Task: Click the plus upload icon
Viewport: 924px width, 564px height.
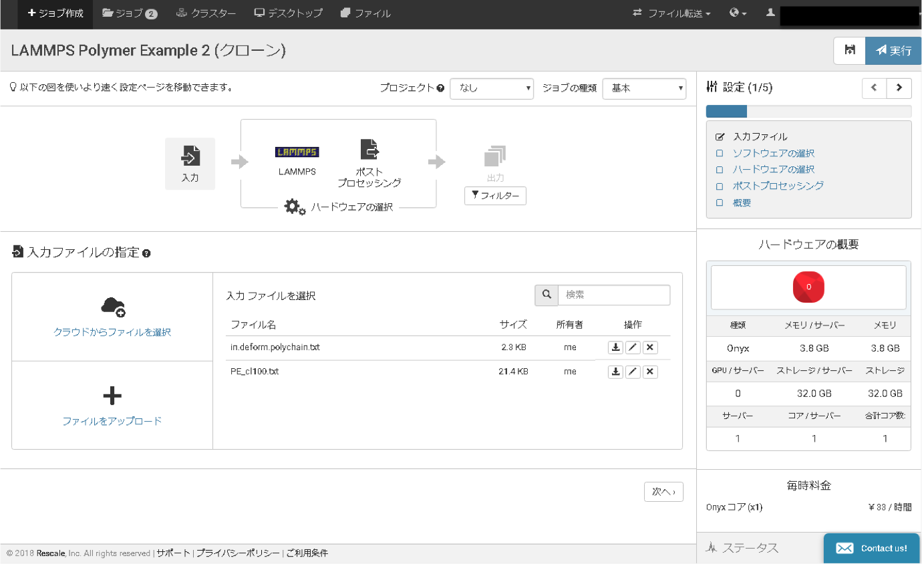Action: point(112,396)
